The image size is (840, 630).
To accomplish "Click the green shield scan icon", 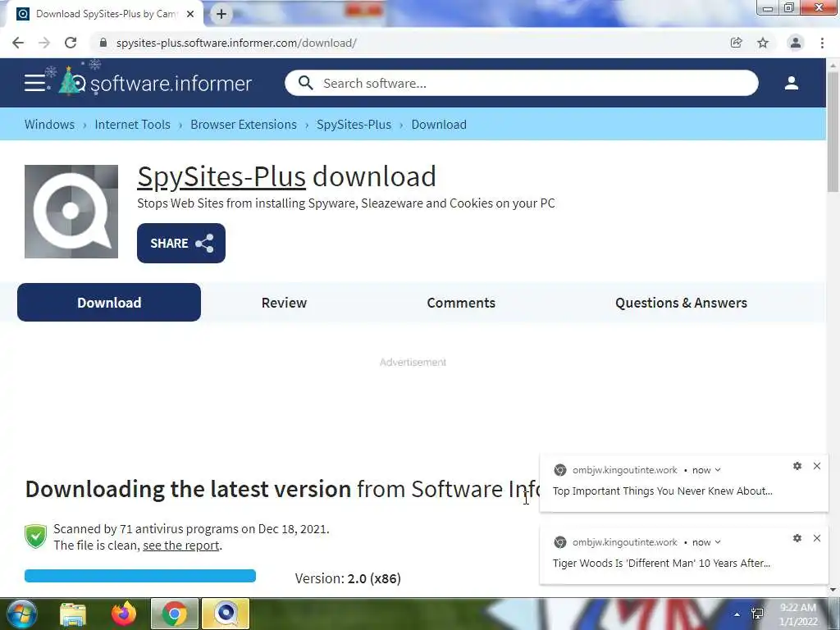I will (36, 536).
